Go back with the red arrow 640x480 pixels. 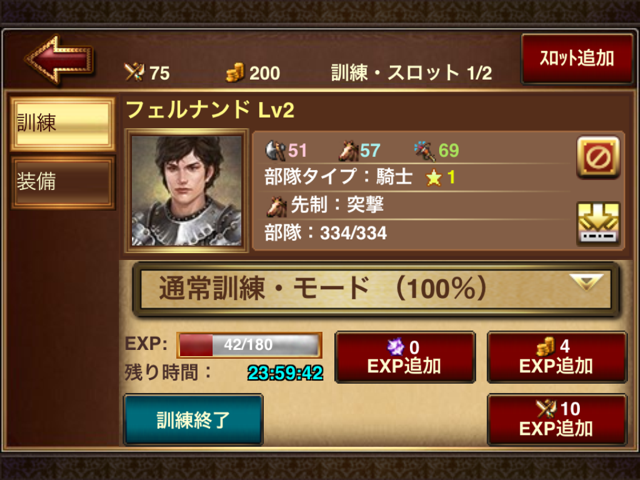pos(60,60)
